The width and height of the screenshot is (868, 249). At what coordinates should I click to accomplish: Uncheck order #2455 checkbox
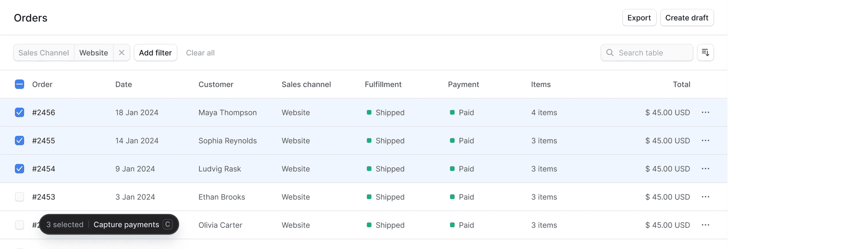19,140
